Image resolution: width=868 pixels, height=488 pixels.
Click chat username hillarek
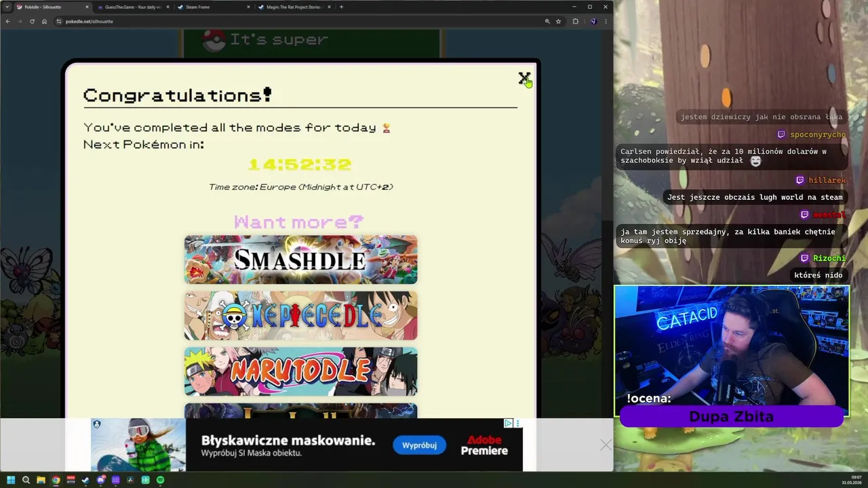pyautogui.click(x=827, y=180)
